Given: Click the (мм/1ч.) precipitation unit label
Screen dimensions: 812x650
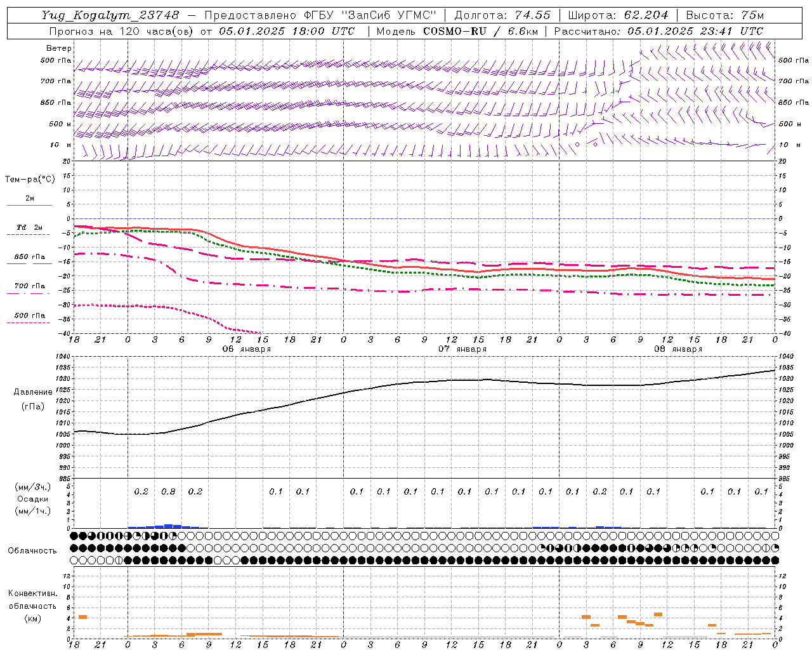Looking at the screenshot, I should tap(33, 511).
